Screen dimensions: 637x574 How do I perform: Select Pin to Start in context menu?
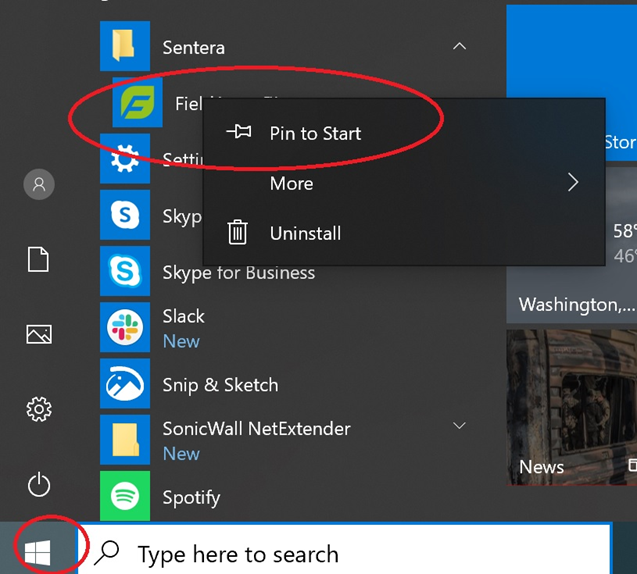(x=315, y=133)
